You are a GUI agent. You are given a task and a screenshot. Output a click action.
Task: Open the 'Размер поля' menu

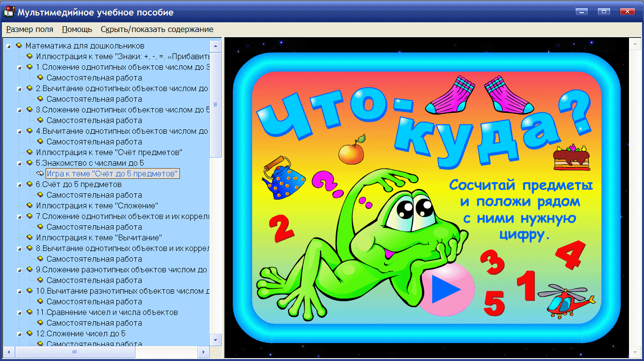tap(30, 29)
